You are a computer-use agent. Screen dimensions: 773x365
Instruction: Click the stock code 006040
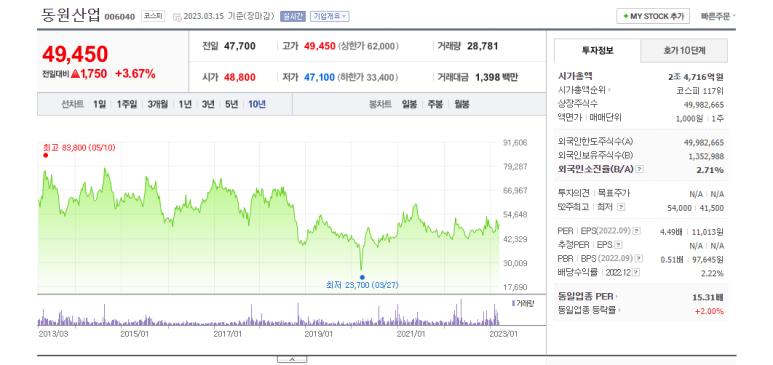point(120,17)
